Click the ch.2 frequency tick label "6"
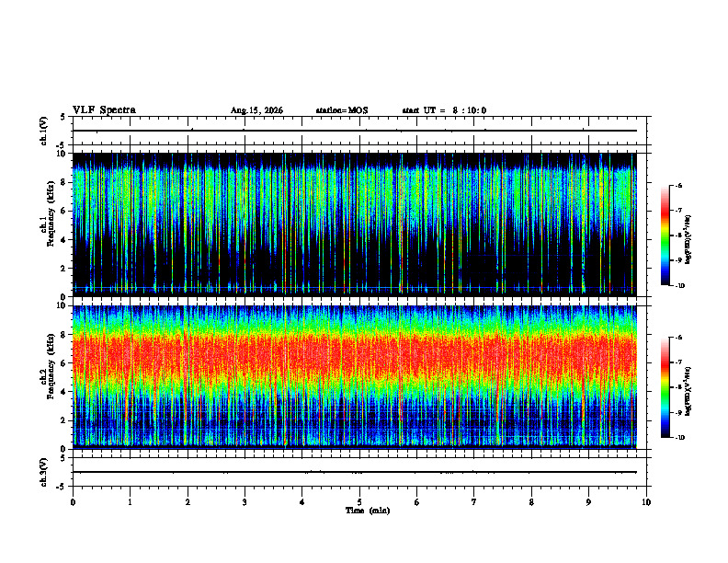The height and width of the screenshot is (563, 728). click(64, 363)
